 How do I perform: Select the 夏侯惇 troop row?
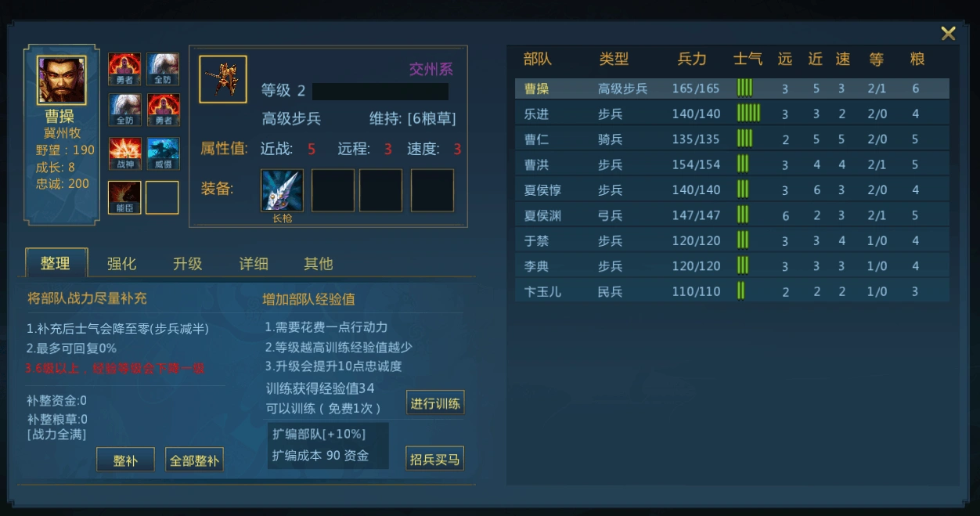pyautogui.click(x=732, y=189)
